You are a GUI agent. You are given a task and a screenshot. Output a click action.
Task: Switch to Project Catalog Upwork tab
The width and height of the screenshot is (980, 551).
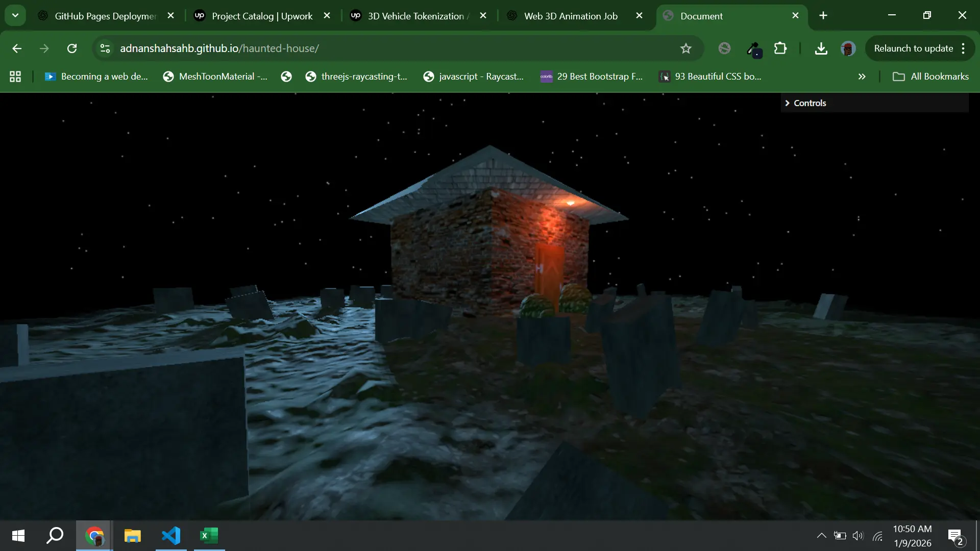pyautogui.click(x=262, y=16)
